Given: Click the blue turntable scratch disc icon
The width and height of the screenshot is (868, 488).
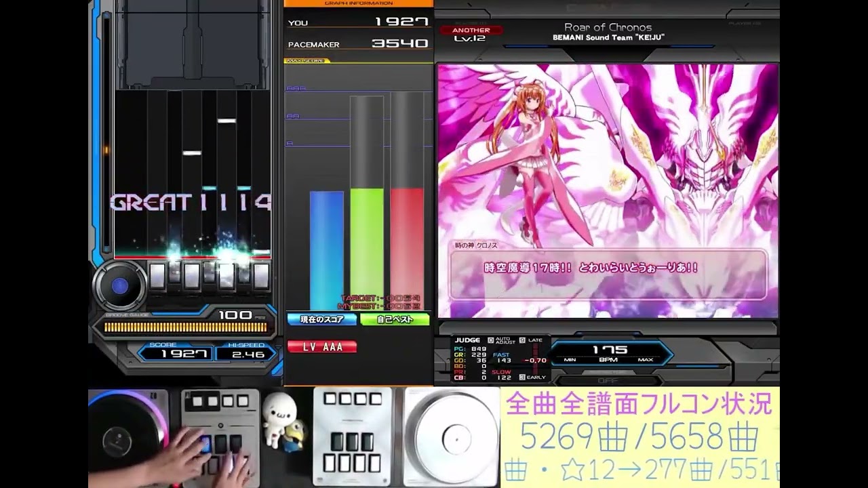Looking at the screenshot, I should click(x=120, y=286).
